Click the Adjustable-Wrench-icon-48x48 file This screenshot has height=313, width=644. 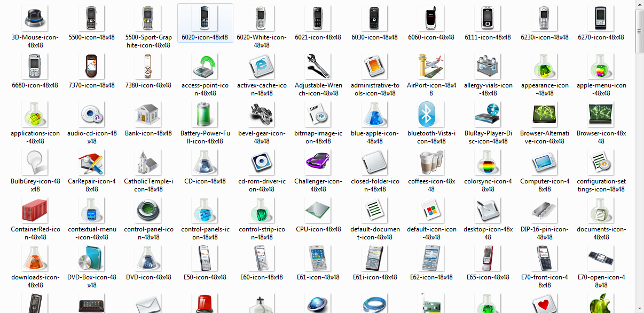(318, 66)
